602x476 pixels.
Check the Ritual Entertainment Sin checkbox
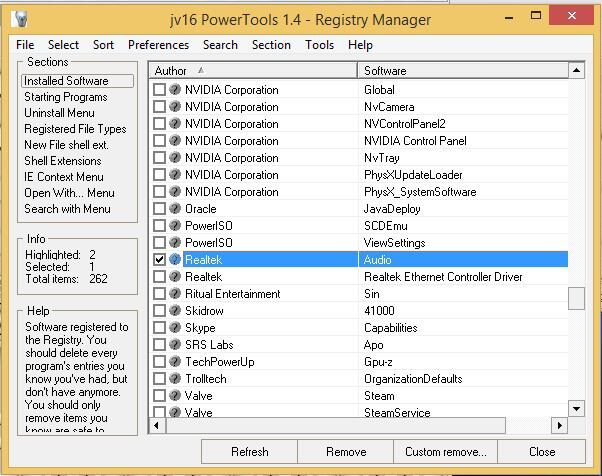(x=159, y=293)
